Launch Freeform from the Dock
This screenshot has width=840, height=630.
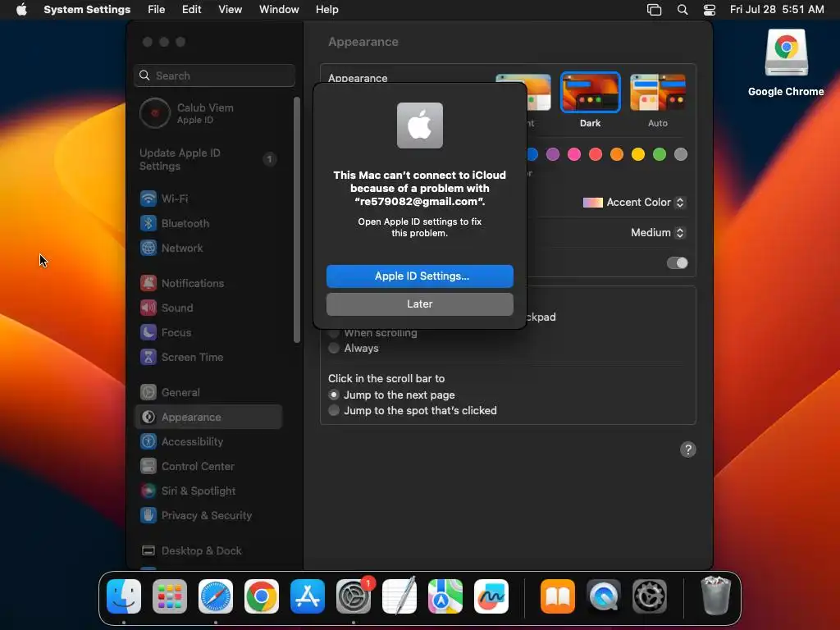pos(491,596)
